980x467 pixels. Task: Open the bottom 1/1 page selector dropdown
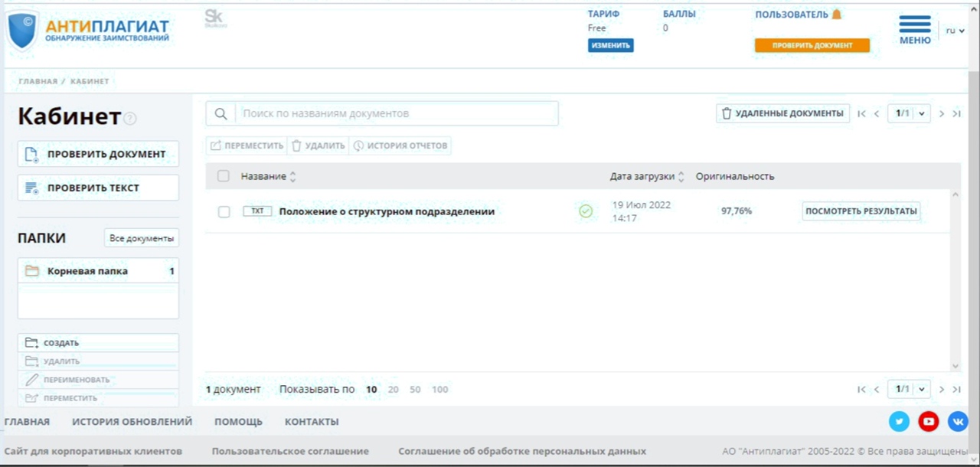click(909, 389)
